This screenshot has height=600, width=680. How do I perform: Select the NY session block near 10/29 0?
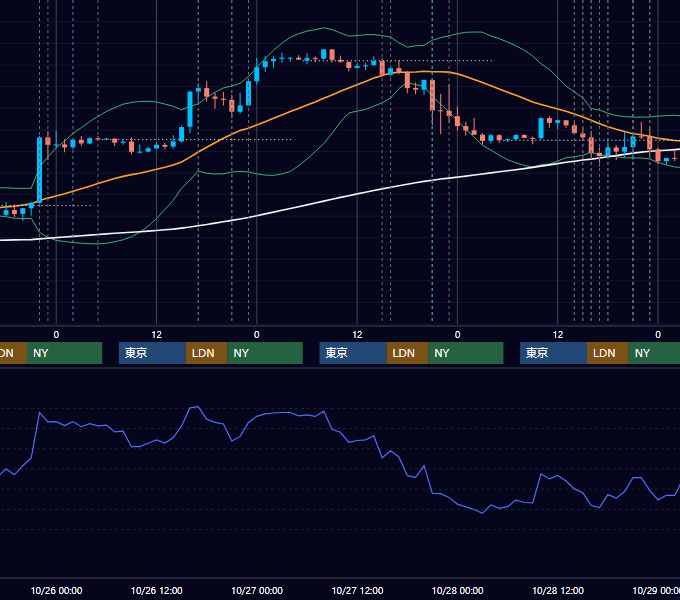coord(654,353)
